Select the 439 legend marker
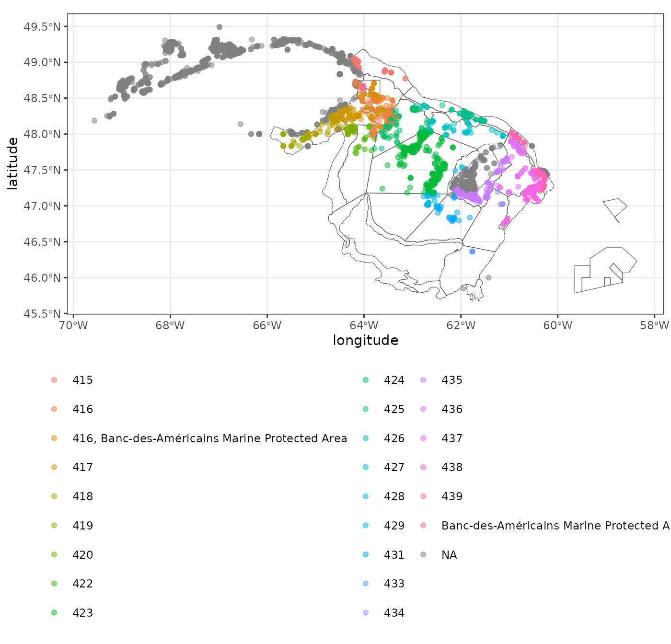Viewport: 671px width, 644px height. [423, 496]
